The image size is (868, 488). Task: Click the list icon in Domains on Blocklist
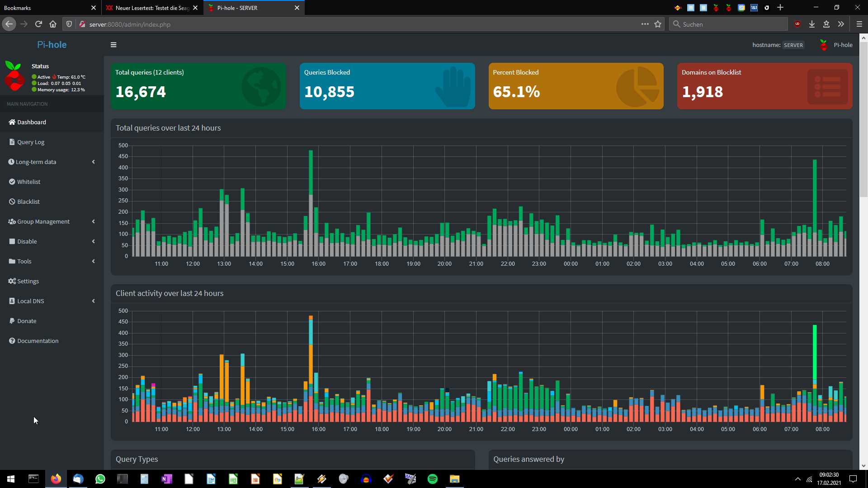click(x=828, y=87)
